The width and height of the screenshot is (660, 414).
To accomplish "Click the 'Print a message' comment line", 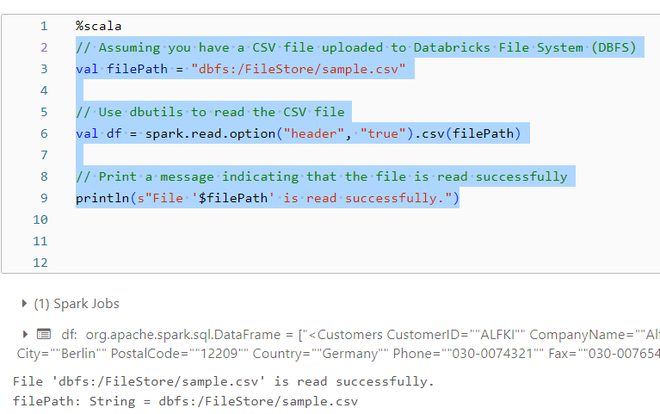I will click(x=320, y=177).
